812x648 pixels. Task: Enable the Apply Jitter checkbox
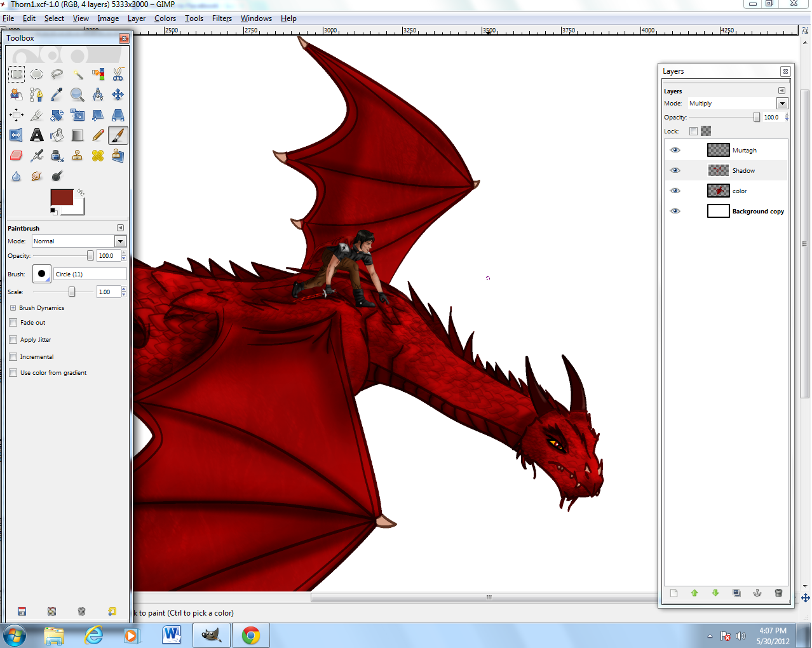(13, 339)
